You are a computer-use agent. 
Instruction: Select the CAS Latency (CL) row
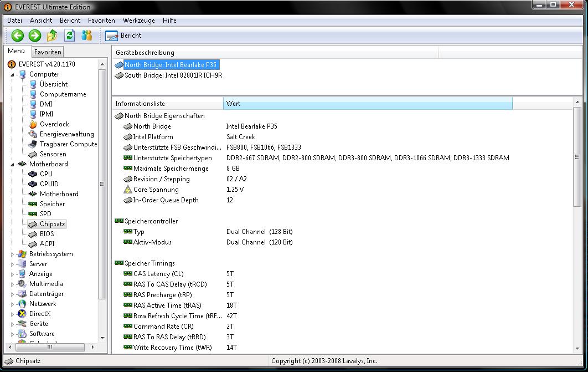pos(343,274)
